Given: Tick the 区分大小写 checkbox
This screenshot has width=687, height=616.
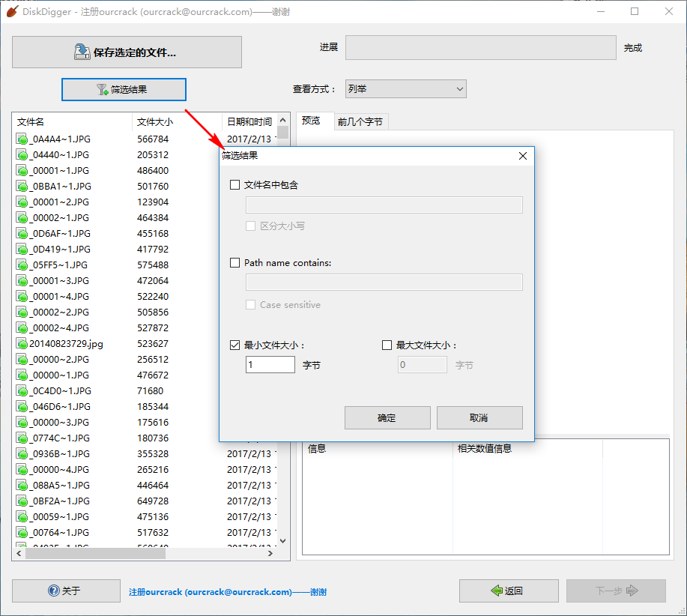Looking at the screenshot, I should point(251,226).
